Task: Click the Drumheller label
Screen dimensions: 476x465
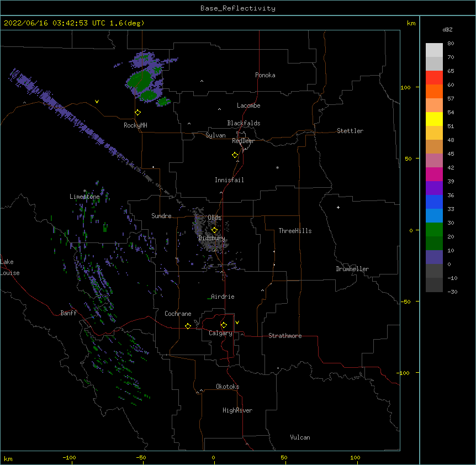Action: click(352, 269)
